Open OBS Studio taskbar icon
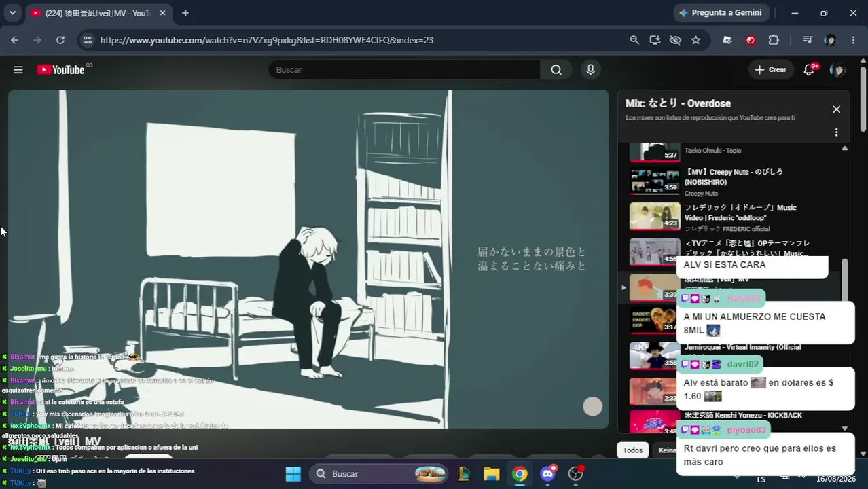 [576, 473]
